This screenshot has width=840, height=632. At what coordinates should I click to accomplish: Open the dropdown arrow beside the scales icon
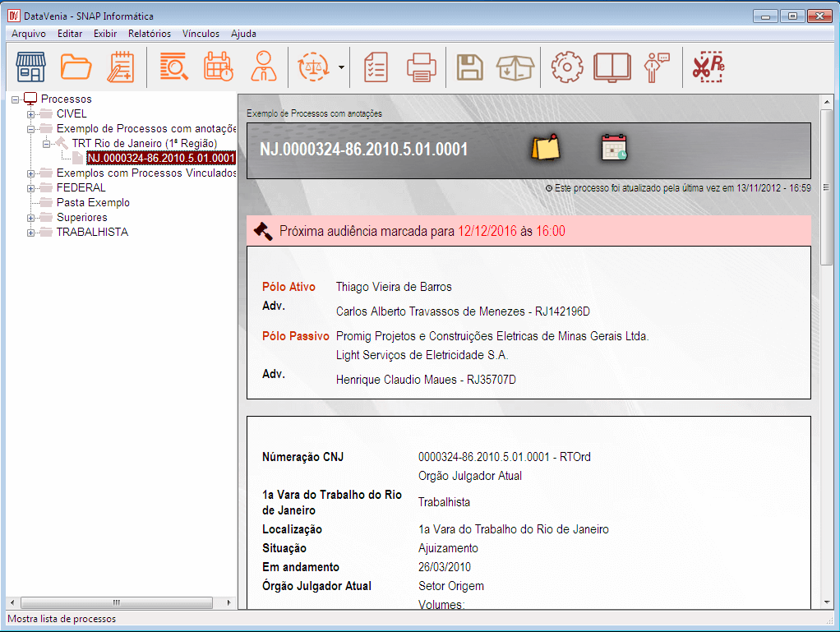(340, 67)
